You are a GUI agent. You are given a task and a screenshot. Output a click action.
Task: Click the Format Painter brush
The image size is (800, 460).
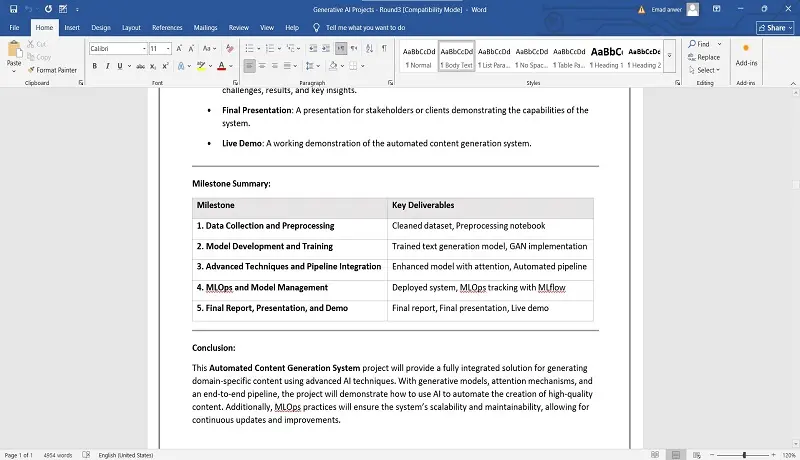(52, 70)
